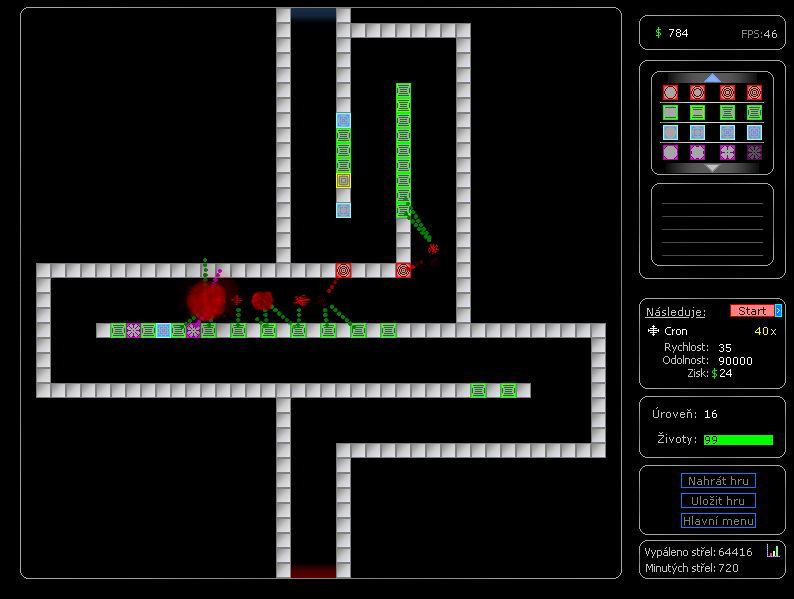Click the large red blob enemy
The image size is (794, 599).
click(x=206, y=300)
